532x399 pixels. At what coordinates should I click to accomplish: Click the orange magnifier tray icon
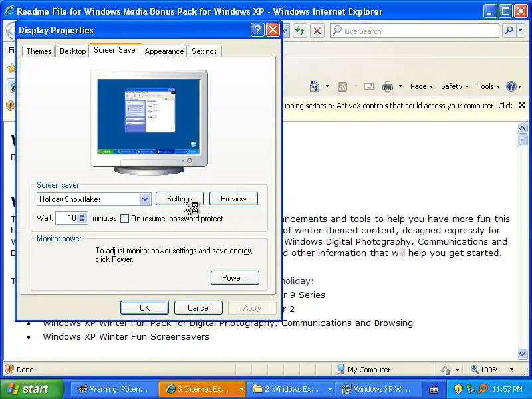483,389
